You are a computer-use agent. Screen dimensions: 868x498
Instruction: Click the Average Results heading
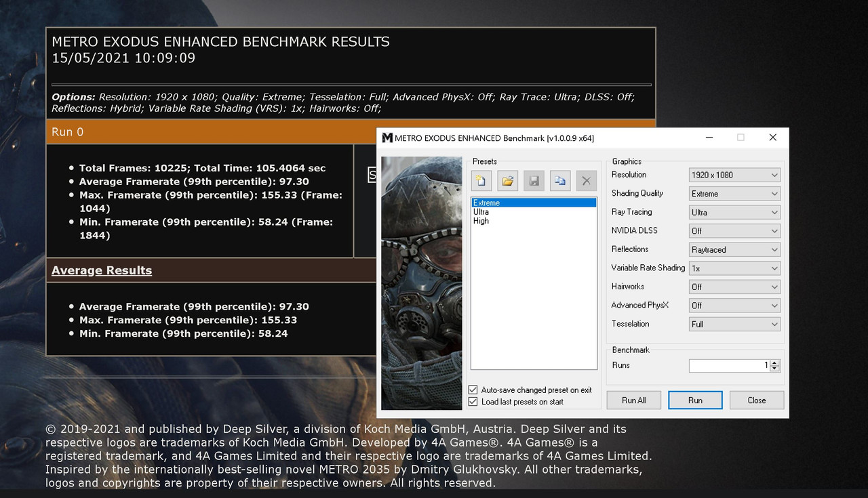pyautogui.click(x=102, y=270)
